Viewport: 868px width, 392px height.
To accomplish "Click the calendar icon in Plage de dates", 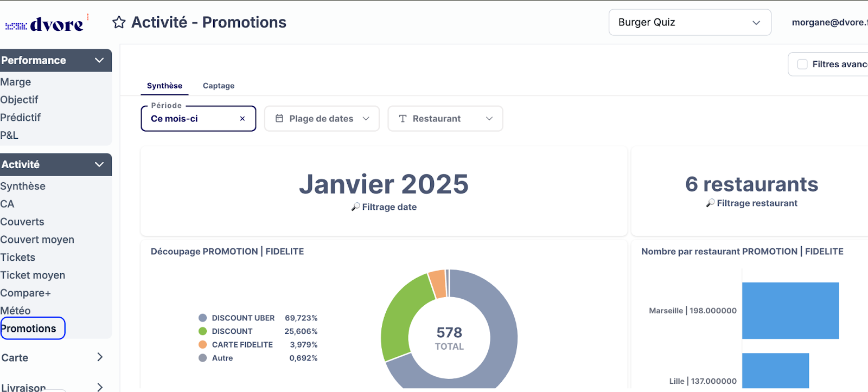I will 279,118.
